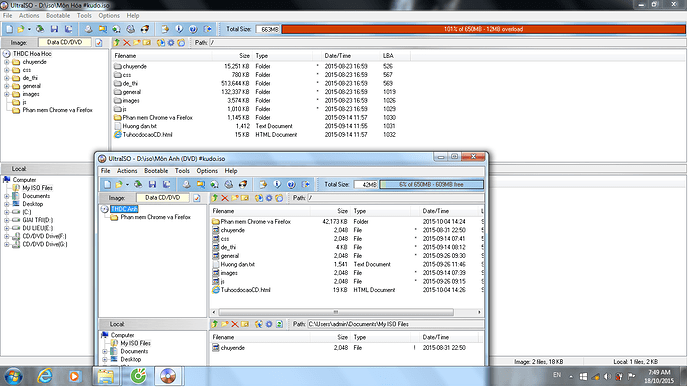Open the Open-file dropdown arrow in Môn Hóa window

(x=29, y=29)
